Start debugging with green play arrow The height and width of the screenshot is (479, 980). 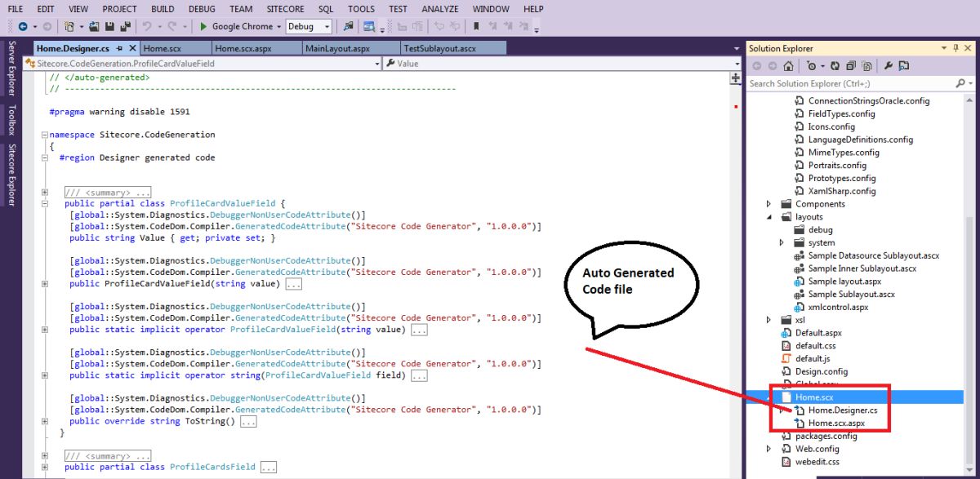[204, 27]
